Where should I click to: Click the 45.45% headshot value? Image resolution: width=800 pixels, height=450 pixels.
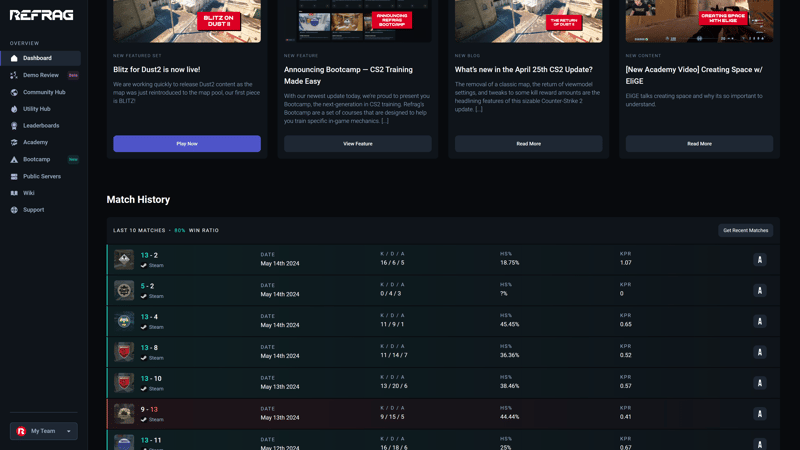(x=510, y=324)
